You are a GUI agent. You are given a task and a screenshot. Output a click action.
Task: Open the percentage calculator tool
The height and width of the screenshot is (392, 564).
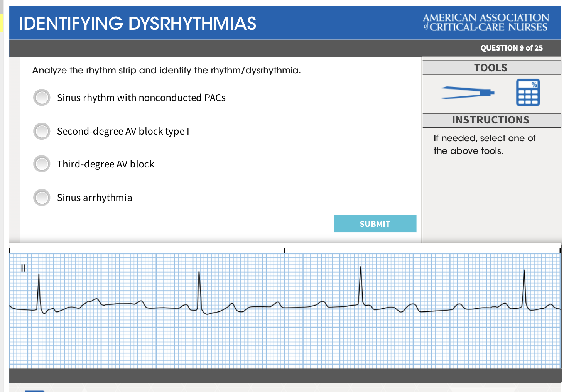528,93
